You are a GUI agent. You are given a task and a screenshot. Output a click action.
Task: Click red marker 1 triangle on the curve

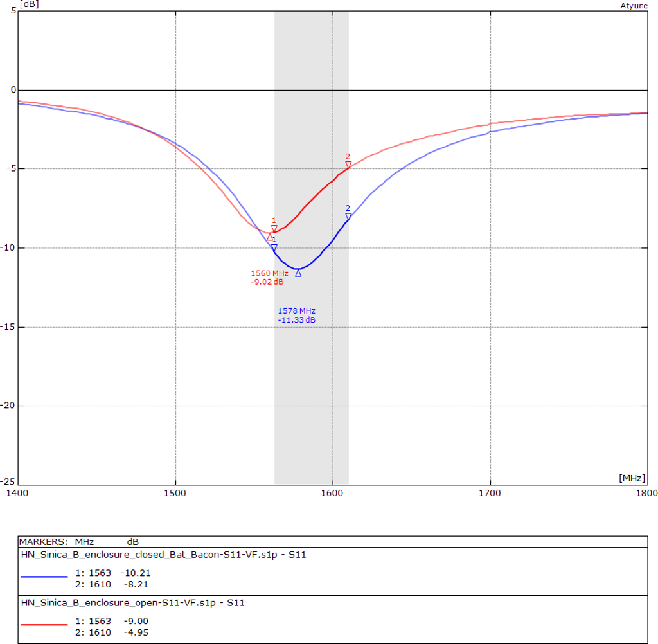click(274, 229)
